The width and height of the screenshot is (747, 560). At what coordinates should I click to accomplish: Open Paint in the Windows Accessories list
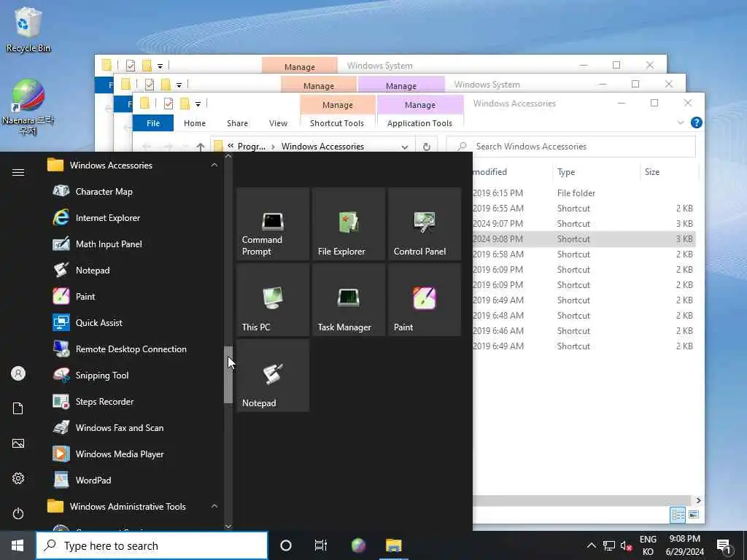pyautogui.click(x=85, y=296)
